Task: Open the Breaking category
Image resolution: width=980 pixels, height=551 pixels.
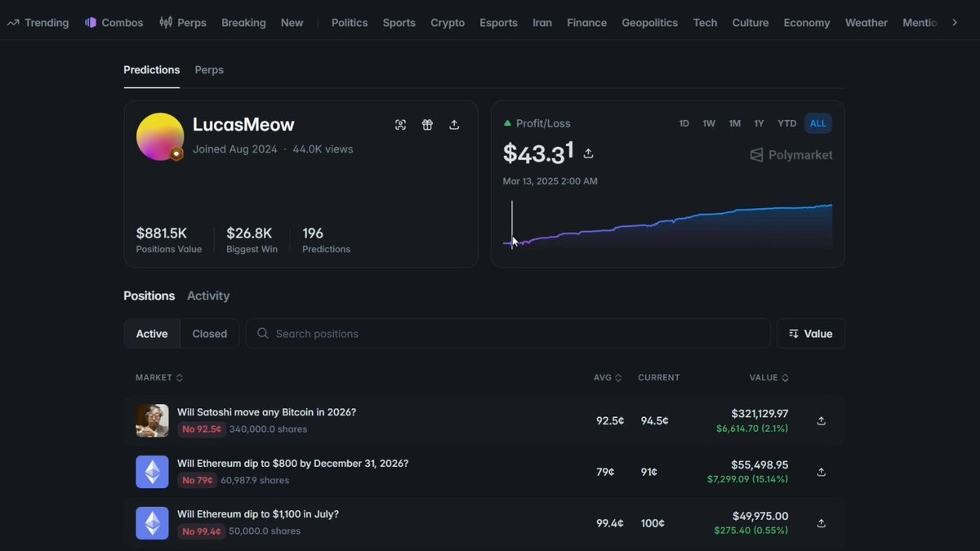Action: (243, 23)
